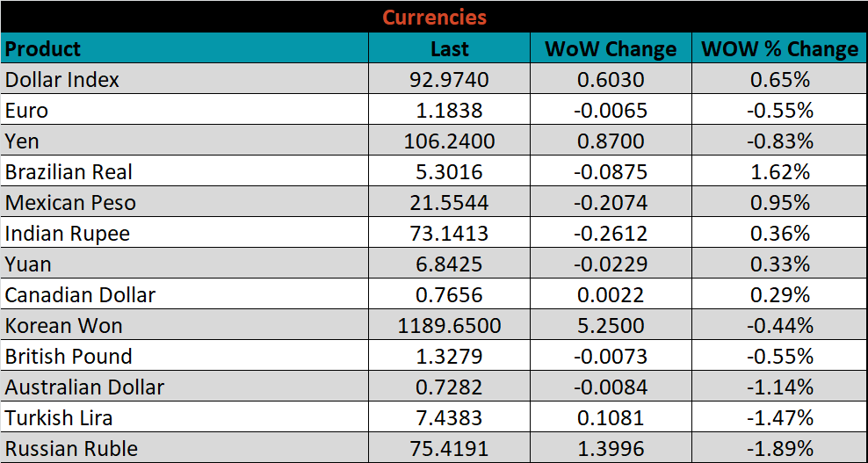868x463 pixels.
Task: Select Yuan WoW change -0.0229
Action: (611, 264)
